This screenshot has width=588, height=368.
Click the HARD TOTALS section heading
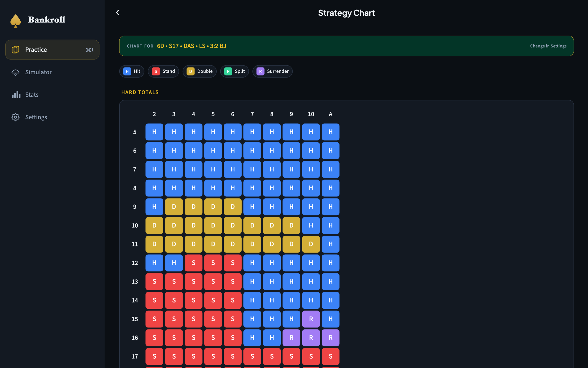(140, 92)
